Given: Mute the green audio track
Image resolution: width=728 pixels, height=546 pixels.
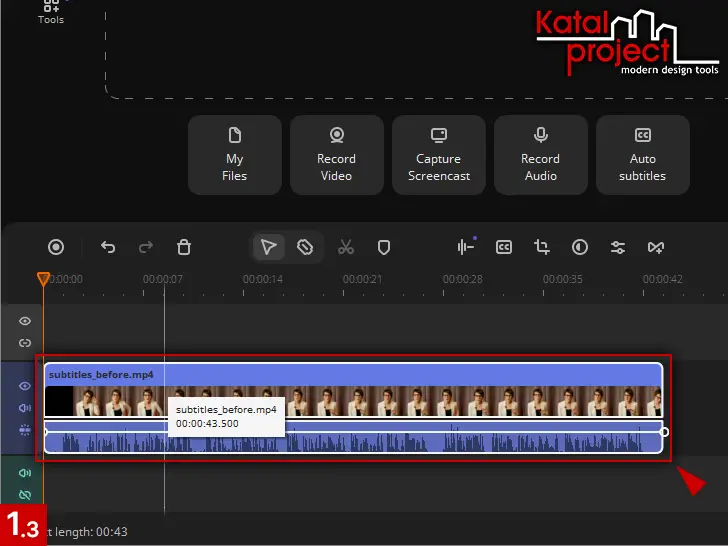Looking at the screenshot, I should point(25,474).
